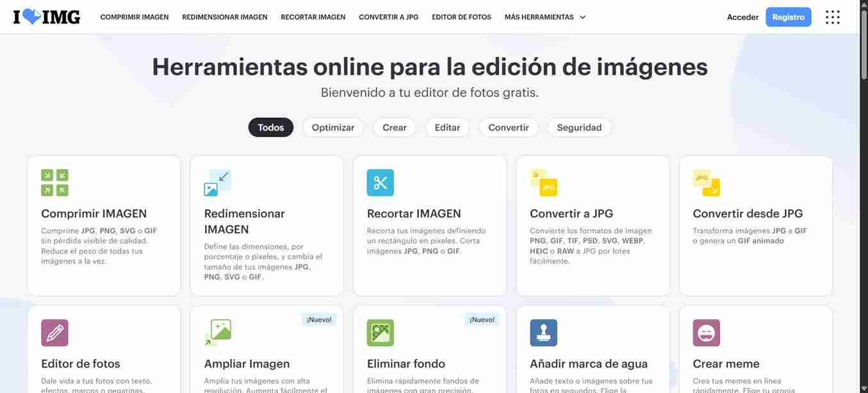Click the Acceder login link

(x=742, y=17)
